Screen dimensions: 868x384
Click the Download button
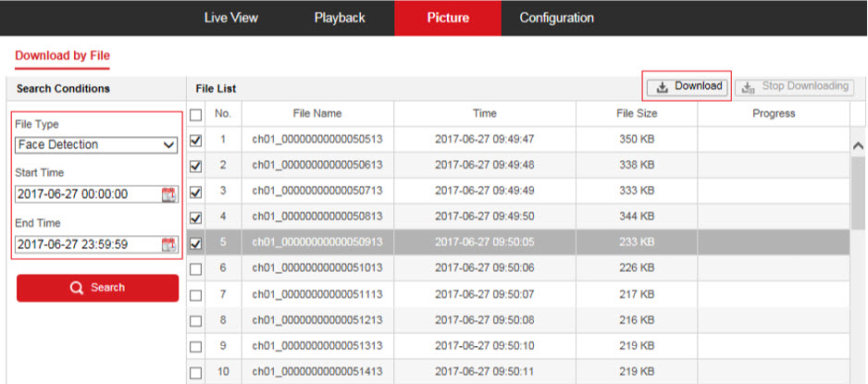click(688, 86)
